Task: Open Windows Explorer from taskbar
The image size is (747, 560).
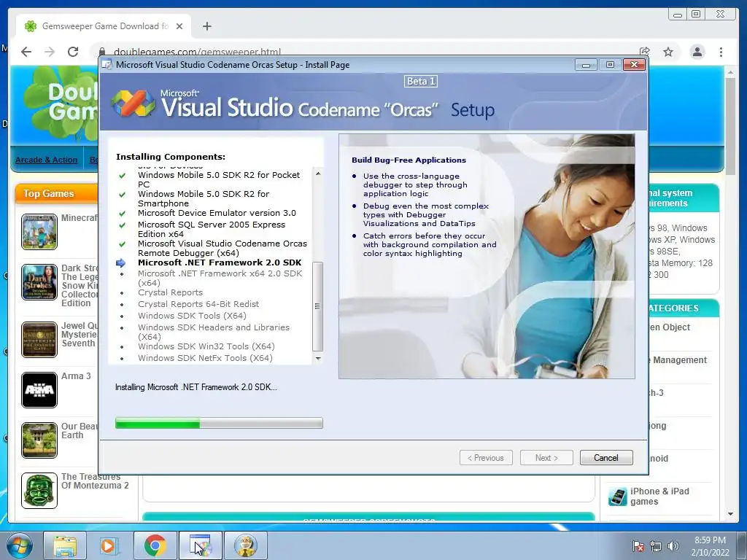Action: click(65, 545)
